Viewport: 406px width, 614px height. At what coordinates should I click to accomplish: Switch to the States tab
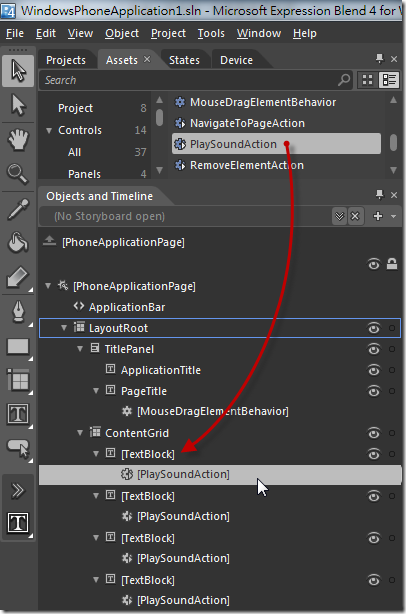184,60
